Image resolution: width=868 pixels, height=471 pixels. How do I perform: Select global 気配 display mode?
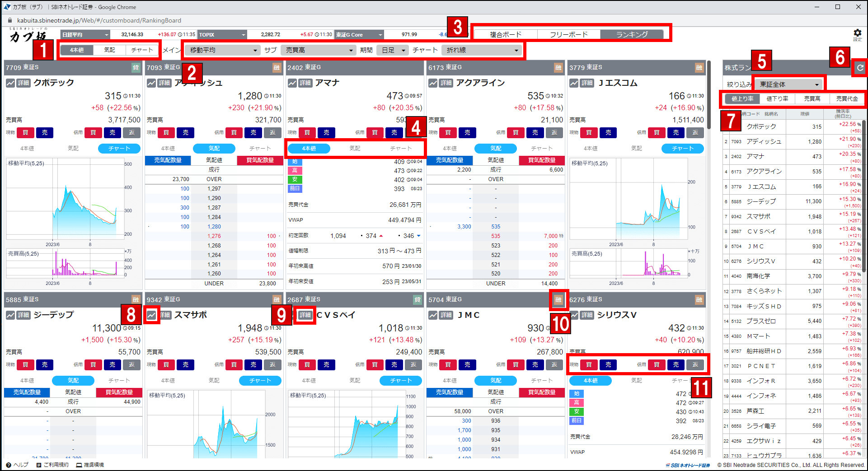pyautogui.click(x=109, y=50)
